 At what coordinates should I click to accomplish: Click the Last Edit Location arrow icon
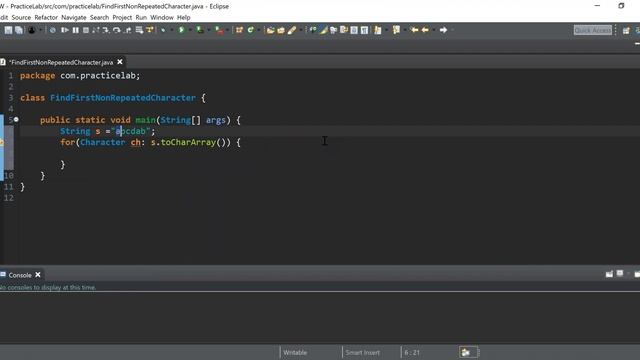pyautogui.click(x=414, y=30)
